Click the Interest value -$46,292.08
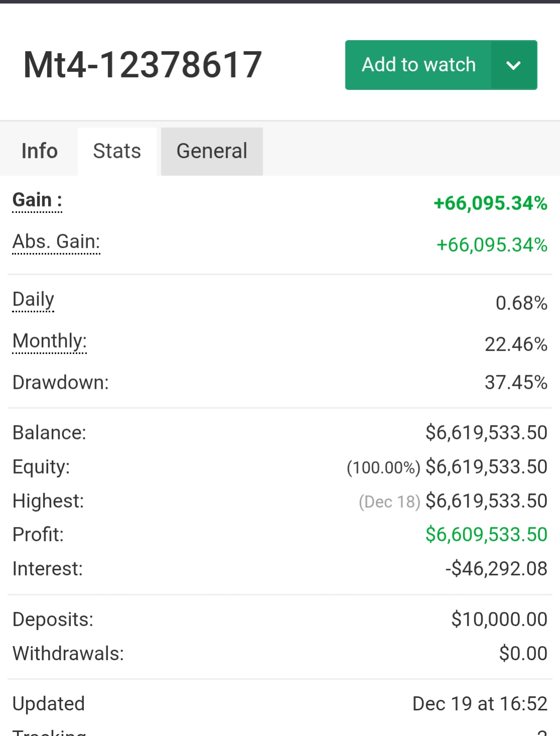Image resolution: width=560 pixels, height=736 pixels. (x=496, y=569)
